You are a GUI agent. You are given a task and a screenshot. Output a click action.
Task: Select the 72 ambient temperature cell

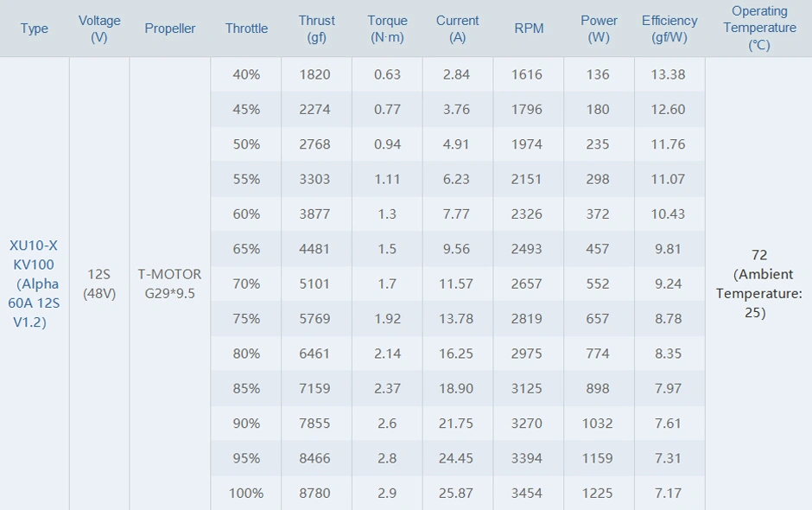point(759,284)
